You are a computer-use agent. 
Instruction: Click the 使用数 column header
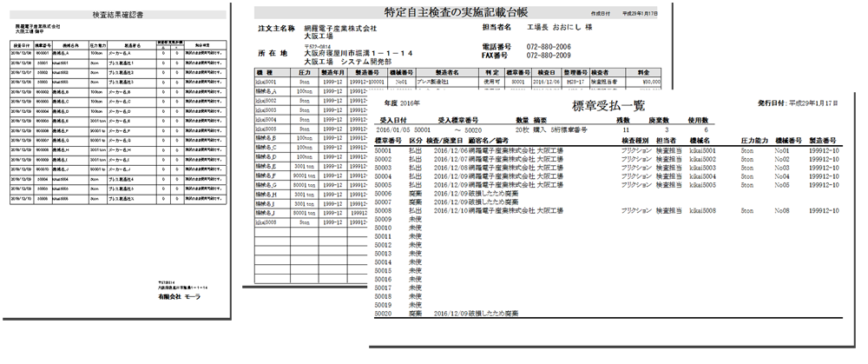pos(698,122)
